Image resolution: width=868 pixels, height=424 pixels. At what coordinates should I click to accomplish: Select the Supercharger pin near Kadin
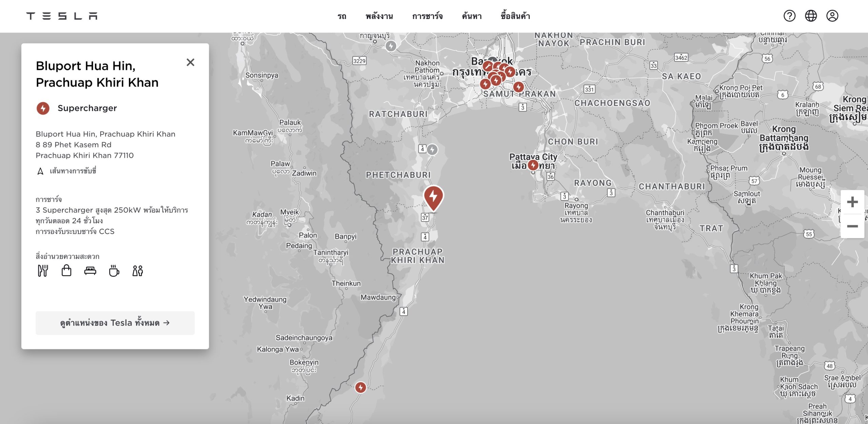tap(360, 387)
